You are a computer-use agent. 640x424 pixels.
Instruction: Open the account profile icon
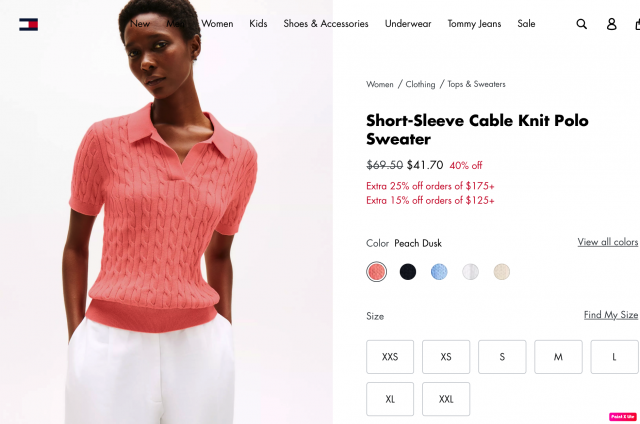tap(611, 24)
